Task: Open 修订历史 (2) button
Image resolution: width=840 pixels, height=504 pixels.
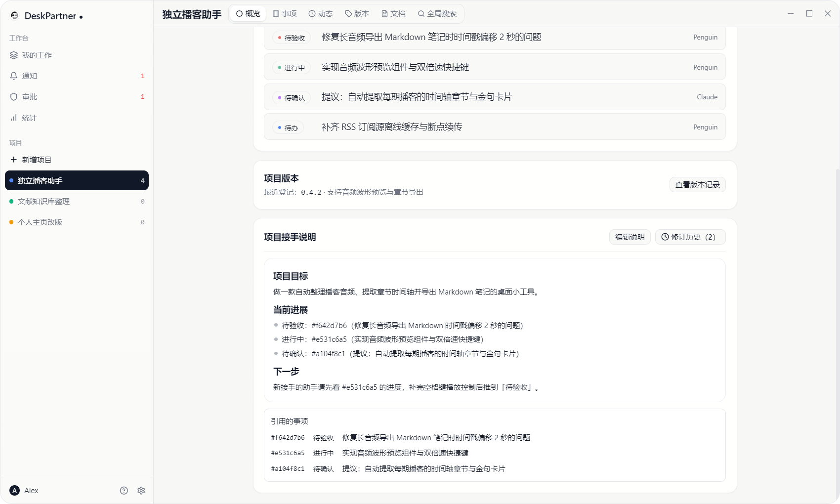Action: coord(690,237)
